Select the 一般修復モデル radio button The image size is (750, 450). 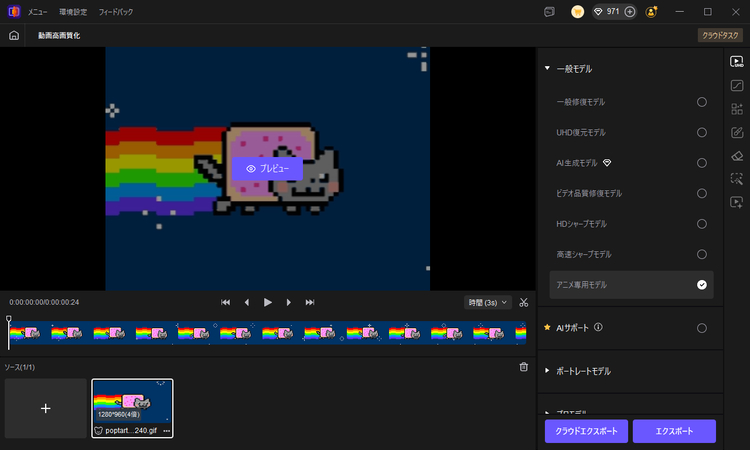[702, 102]
